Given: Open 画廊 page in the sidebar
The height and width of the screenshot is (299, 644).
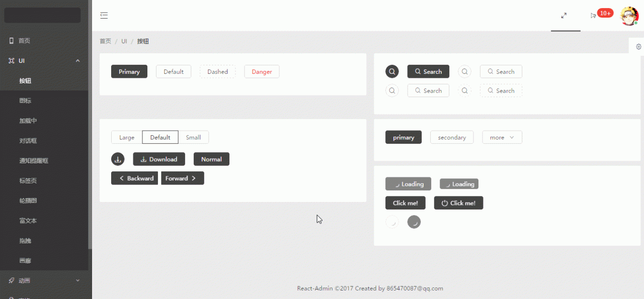Looking at the screenshot, I should click(x=44, y=261).
